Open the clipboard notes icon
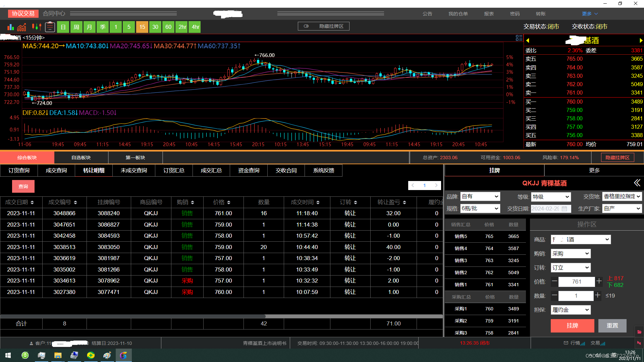This screenshot has width=644, height=362. click(x=50, y=27)
